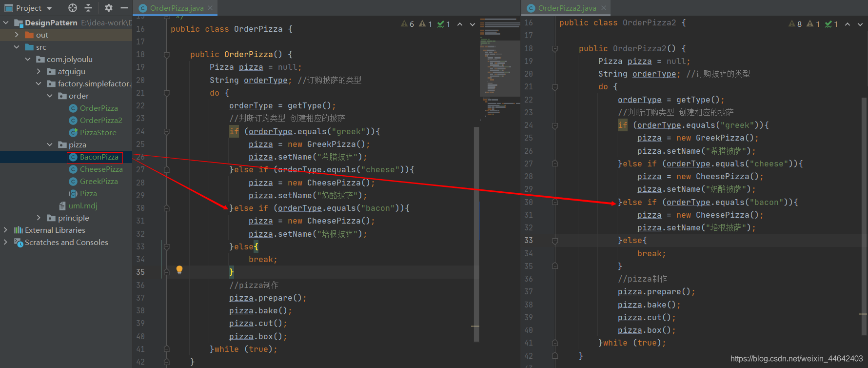
Task: Select abstract Pizza class in tree
Action: pyautogui.click(x=88, y=193)
